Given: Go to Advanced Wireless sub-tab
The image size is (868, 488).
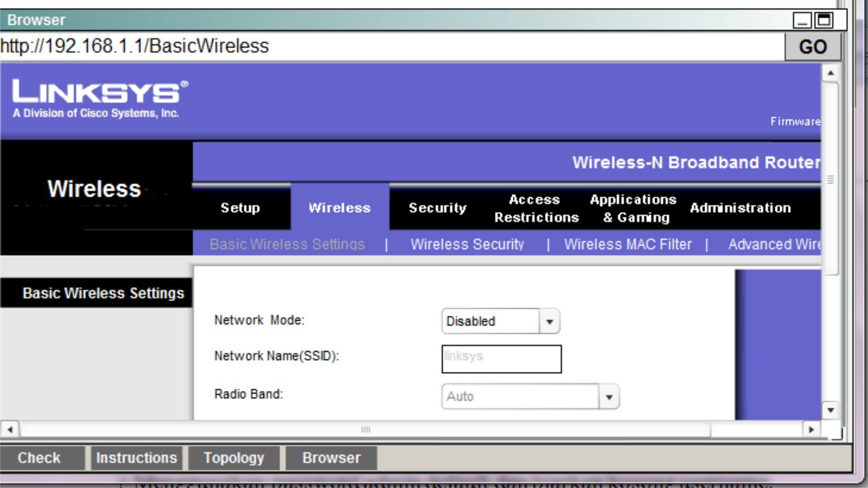Looking at the screenshot, I should coord(774,244).
